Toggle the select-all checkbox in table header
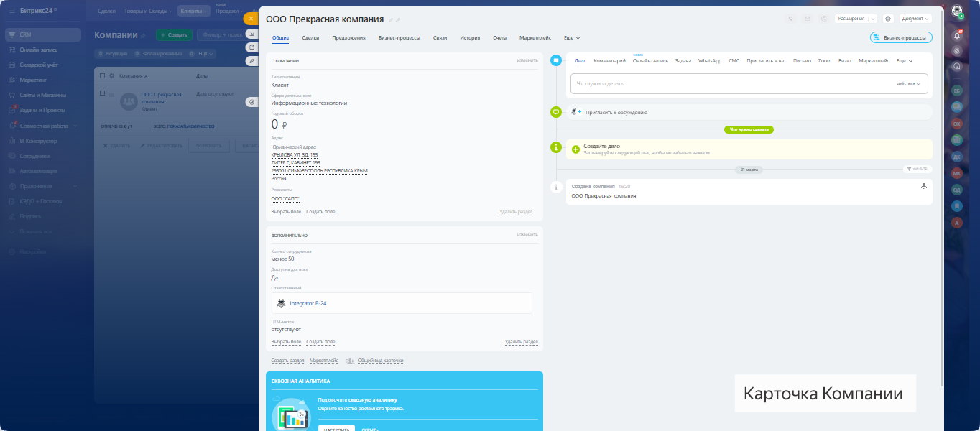The width and height of the screenshot is (980, 431). [103, 75]
